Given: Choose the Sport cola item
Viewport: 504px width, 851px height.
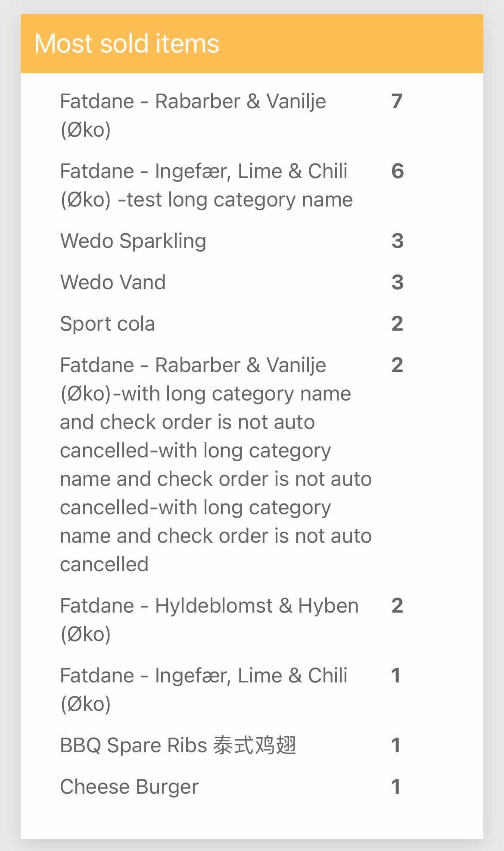Looking at the screenshot, I should [107, 324].
